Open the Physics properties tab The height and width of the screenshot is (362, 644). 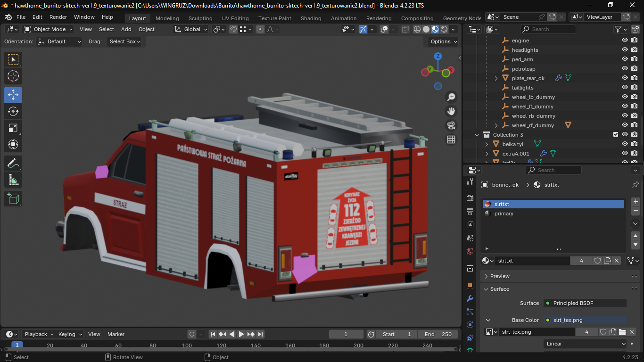coord(470,325)
